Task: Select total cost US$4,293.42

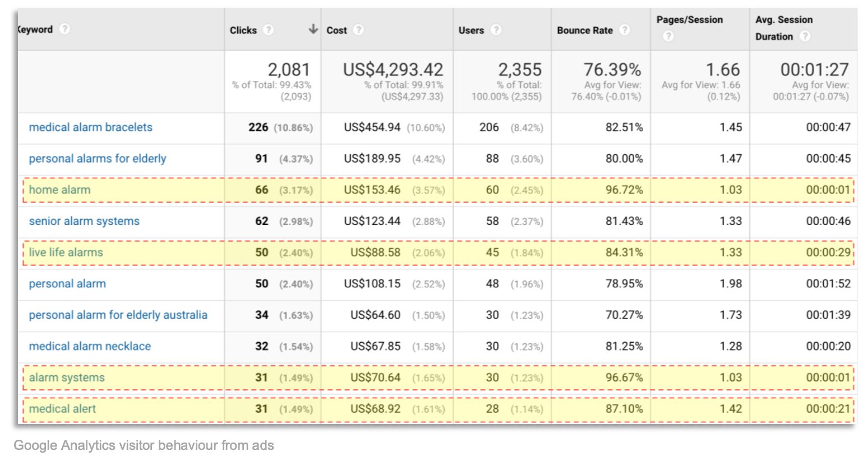Action: tap(393, 70)
